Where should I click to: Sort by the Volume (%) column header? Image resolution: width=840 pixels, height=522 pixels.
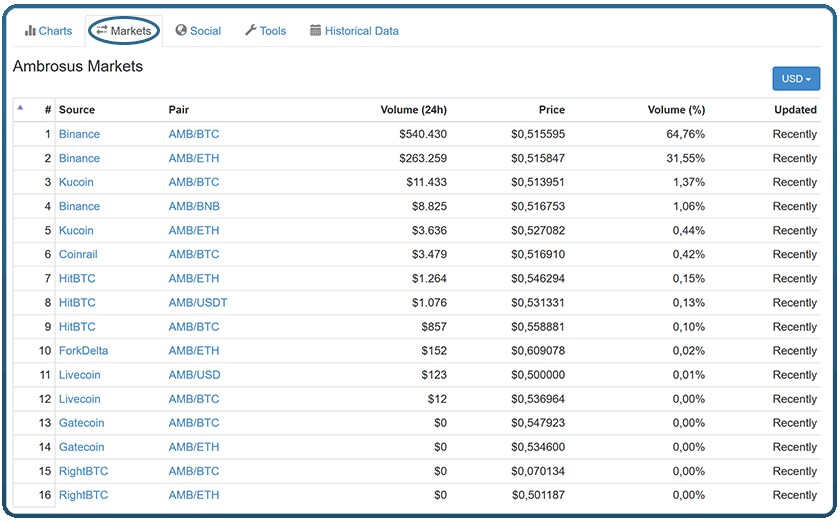coord(677,110)
